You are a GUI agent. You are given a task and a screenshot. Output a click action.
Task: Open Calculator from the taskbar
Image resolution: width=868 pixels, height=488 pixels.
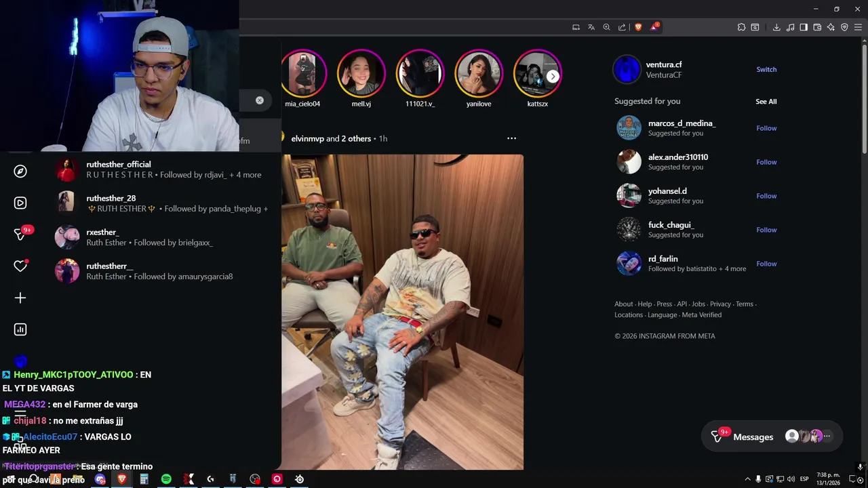click(x=144, y=479)
